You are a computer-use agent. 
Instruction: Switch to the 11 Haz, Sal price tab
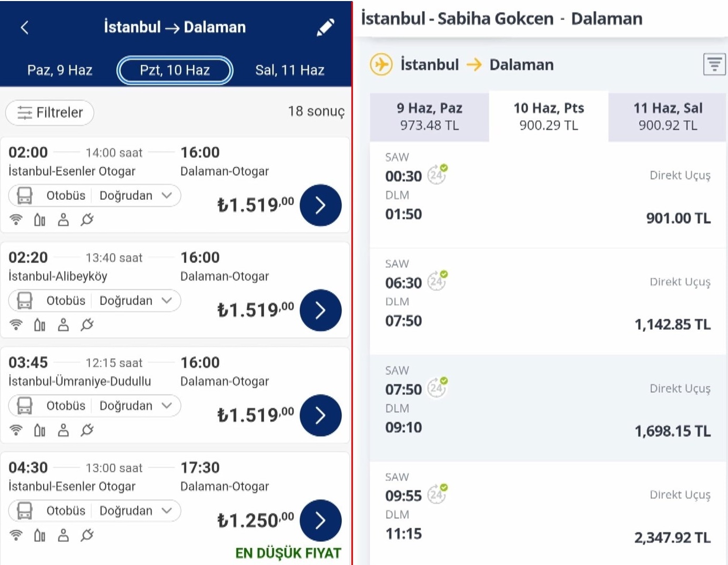pyautogui.click(x=668, y=117)
